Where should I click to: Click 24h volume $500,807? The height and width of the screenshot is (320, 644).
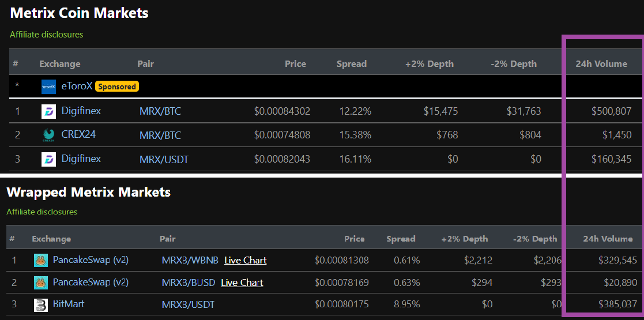[x=611, y=111]
